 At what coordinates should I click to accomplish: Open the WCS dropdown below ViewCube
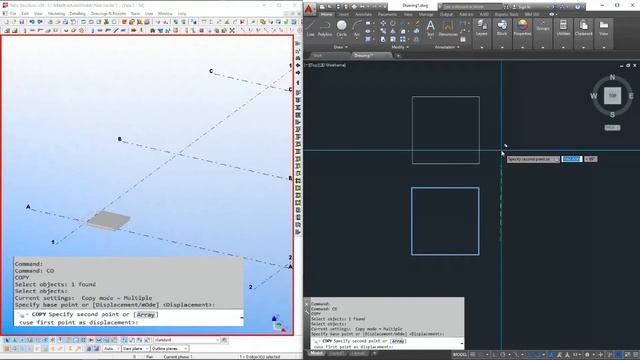612,128
